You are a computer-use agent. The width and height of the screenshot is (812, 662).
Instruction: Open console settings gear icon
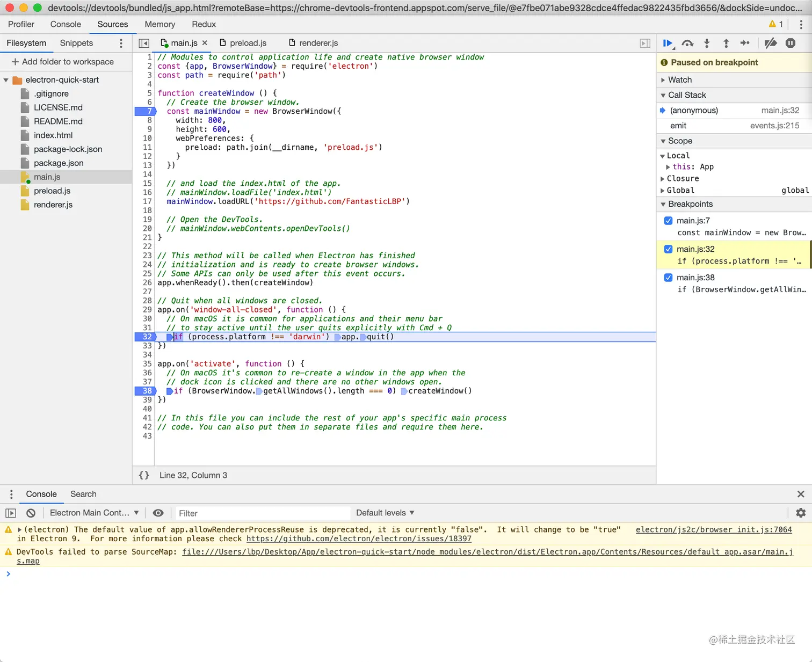801,513
